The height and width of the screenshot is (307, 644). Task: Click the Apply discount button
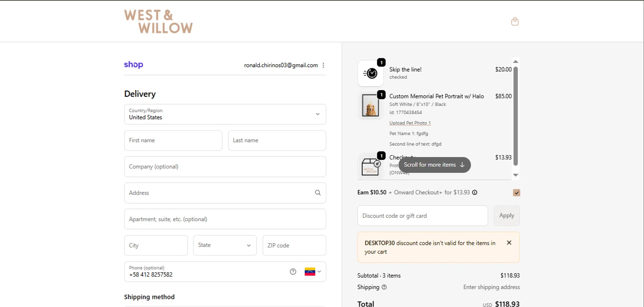[507, 216]
